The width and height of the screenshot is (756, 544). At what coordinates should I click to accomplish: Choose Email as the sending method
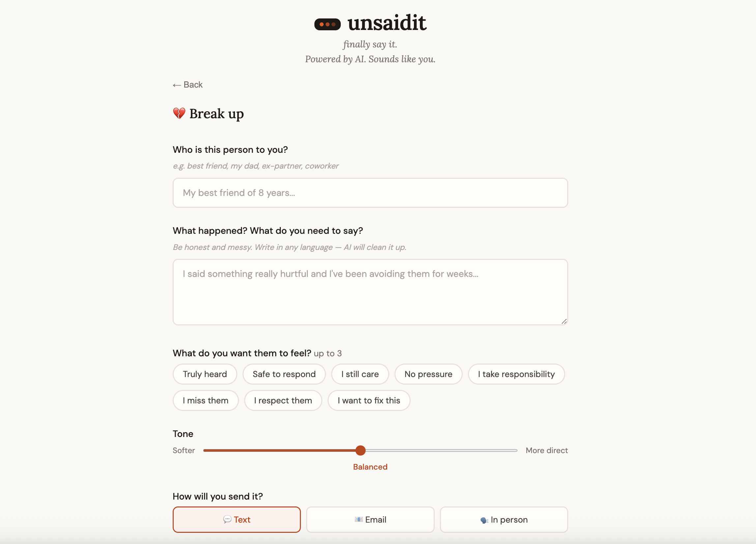[x=370, y=519]
